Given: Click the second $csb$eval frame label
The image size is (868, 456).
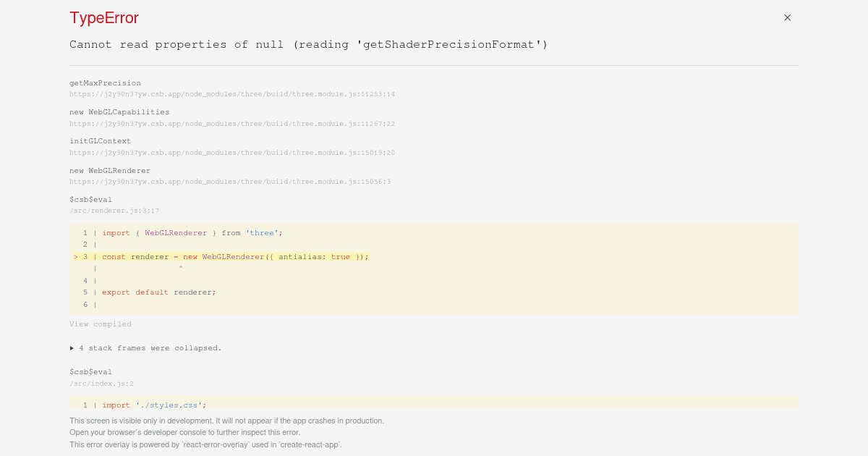Looking at the screenshot, I should click(x=90, y=372).
